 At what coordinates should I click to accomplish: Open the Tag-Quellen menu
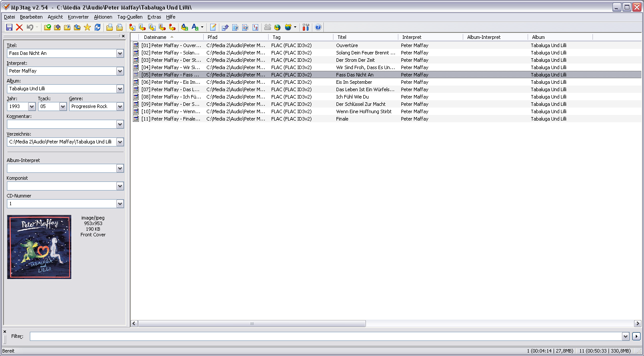click(x=130, y=17)
